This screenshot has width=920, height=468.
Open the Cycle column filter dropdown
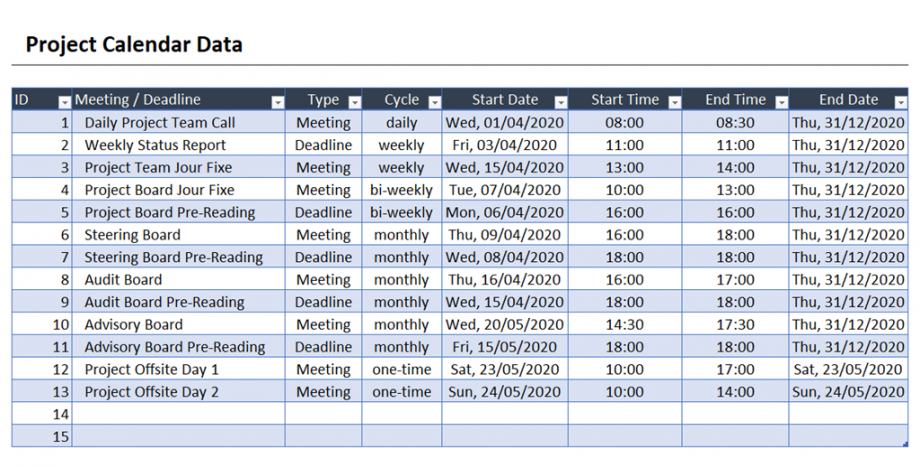[434, 101]
